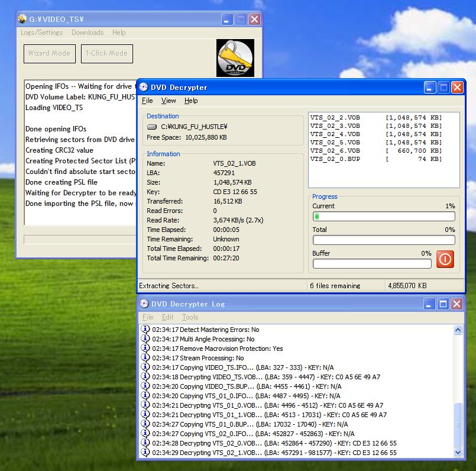Click info icon beside Decrypting VTS_01_0.VOB entry

145,405
